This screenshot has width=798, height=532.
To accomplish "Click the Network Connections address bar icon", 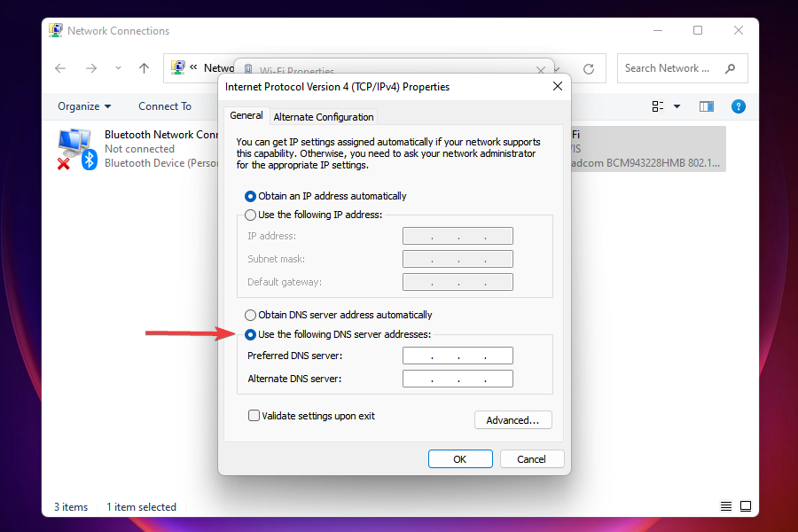I will tap(177, 67).
